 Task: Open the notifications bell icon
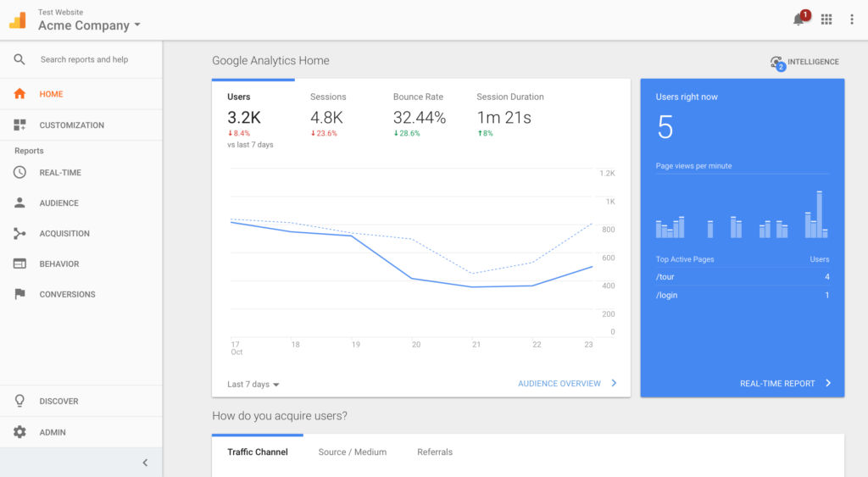pos(798,19)
